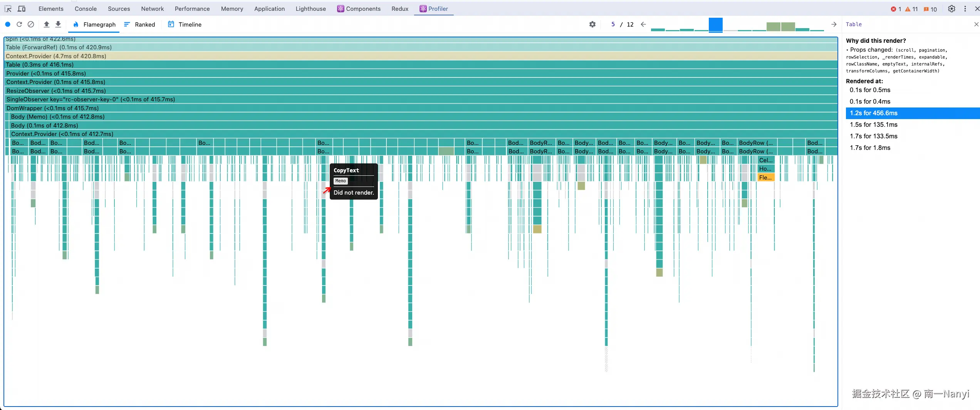Screen dimensions: 980x410
Task: Start profiling with the blue record button
Action: pyautogui.click(x=8, y=24)
